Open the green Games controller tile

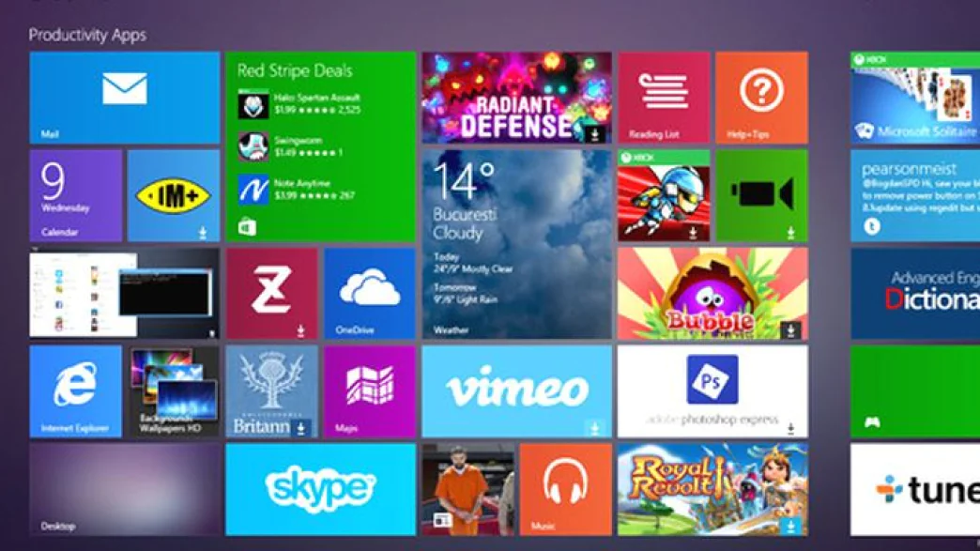coord(915,391)
